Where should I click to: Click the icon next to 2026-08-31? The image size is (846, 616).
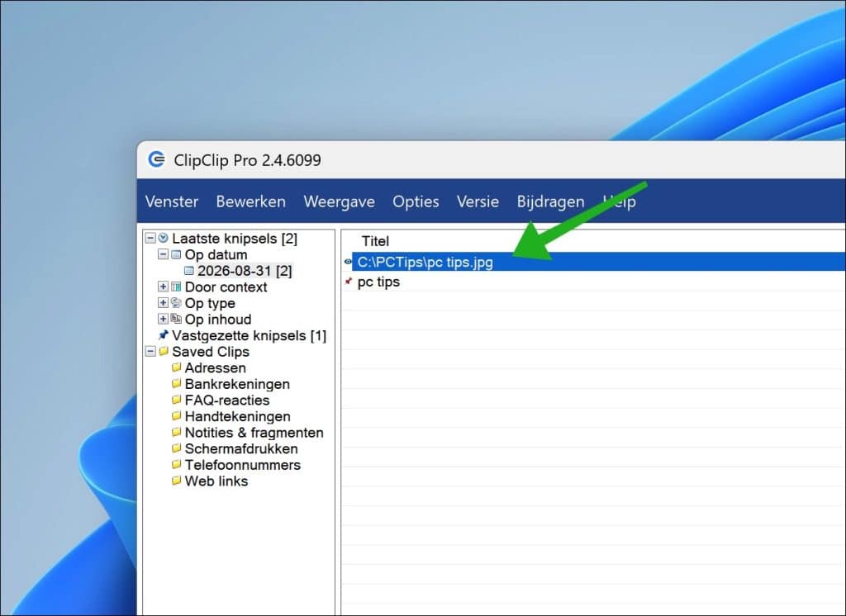(x=189, y=270)
